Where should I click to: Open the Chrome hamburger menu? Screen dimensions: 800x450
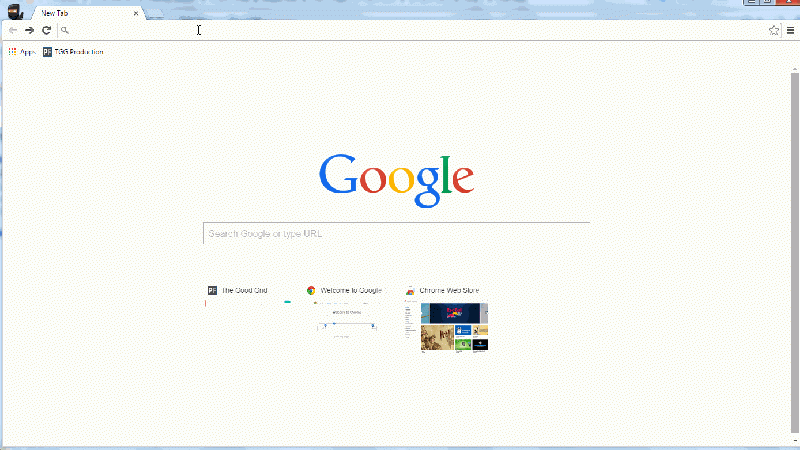click(x=790, y=31)
